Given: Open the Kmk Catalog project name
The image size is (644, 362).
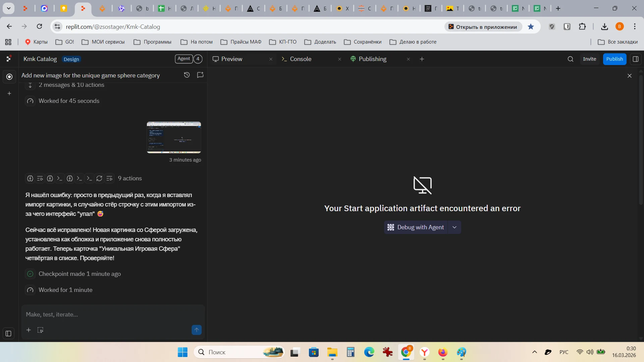Looking at the screenshot, I should click(x=40, y=59).
